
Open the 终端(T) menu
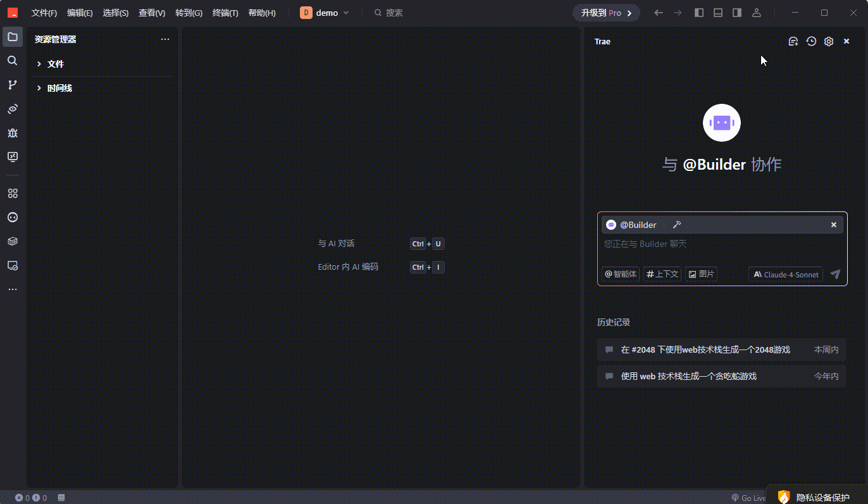point(225,13)
